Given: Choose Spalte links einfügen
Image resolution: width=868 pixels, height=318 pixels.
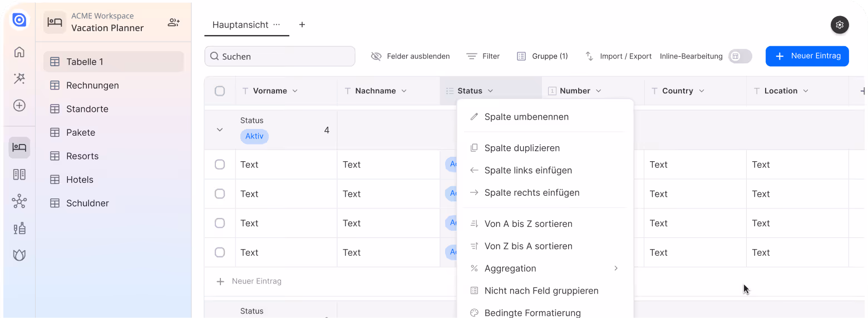Looking at the screenshot, I should click(545, 170).
